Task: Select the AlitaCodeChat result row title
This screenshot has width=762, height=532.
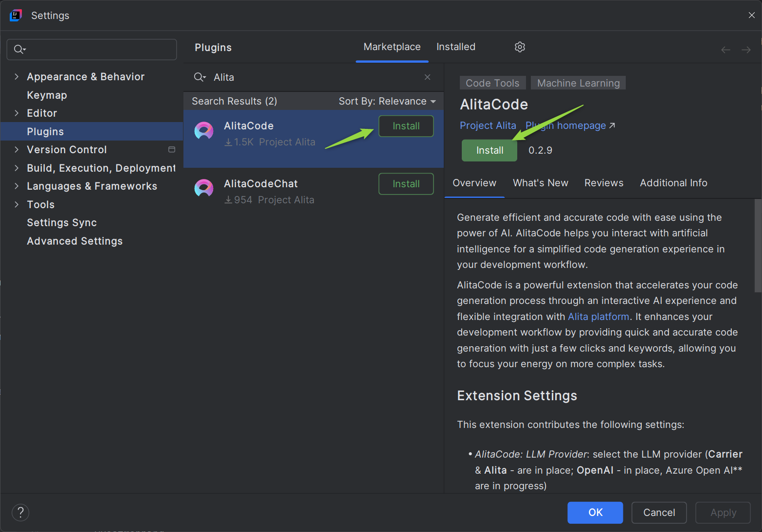Action: click(261, 184)
